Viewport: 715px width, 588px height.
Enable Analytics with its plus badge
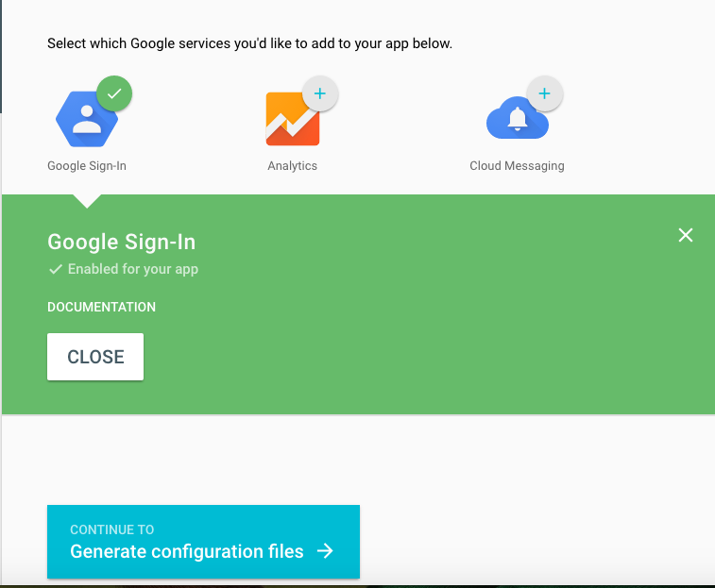320,93
